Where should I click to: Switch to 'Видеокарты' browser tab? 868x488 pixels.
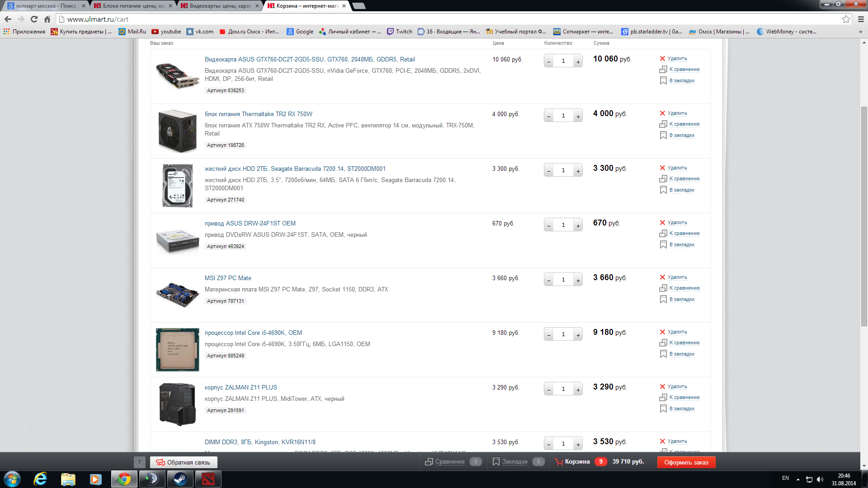[220, 6]
